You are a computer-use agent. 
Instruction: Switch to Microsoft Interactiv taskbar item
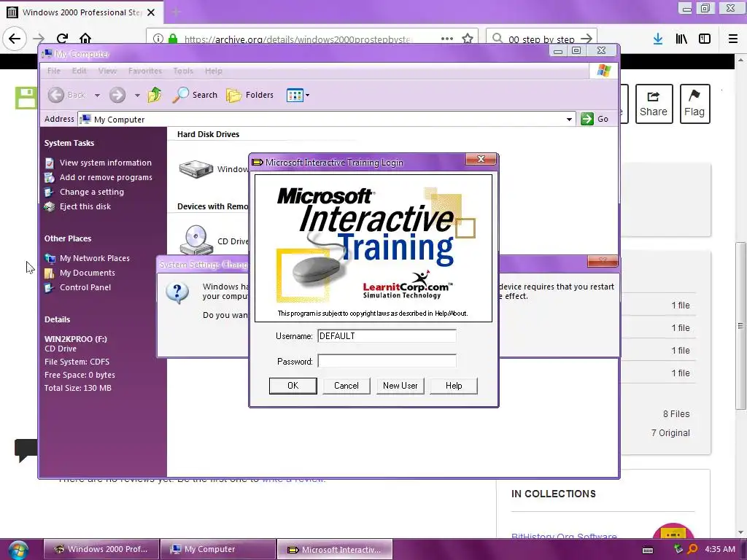pyautogui.click(x=335, y=549)
